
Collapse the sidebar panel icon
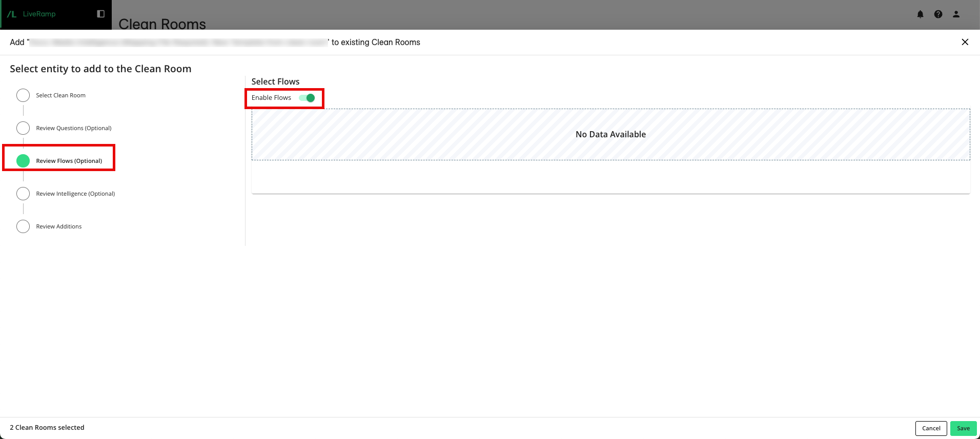point(101,14)
